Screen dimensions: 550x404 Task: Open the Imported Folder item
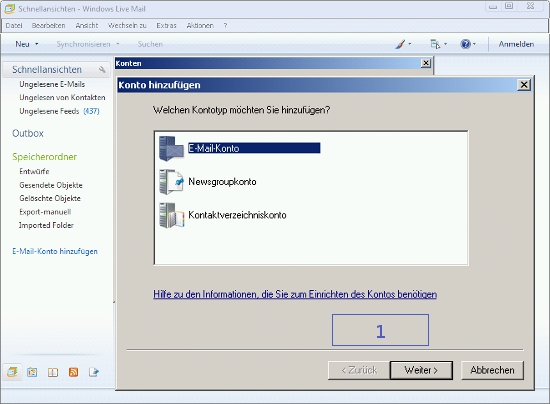(x=46, y=225)
